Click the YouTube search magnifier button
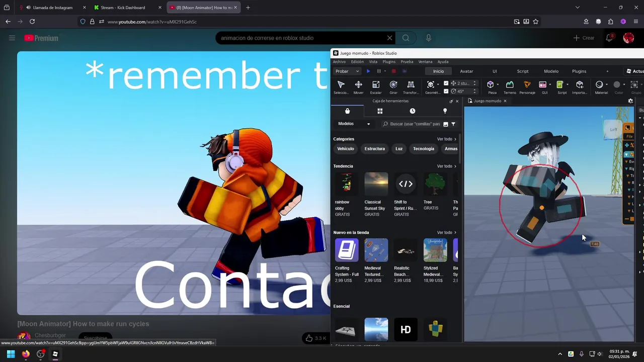 pyautogui.click(x=406, y=38)
